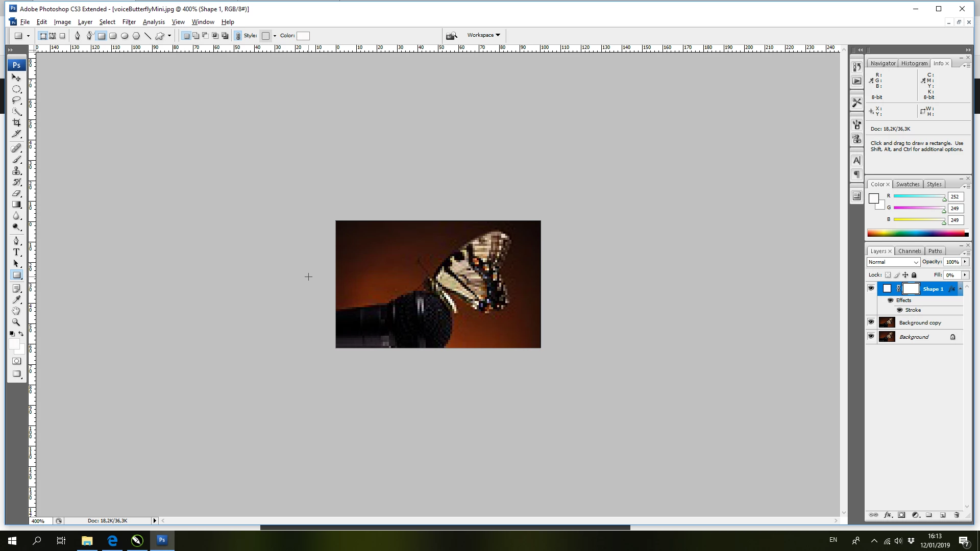Expand the layer Opacity slider arrow

pos(965,262)
